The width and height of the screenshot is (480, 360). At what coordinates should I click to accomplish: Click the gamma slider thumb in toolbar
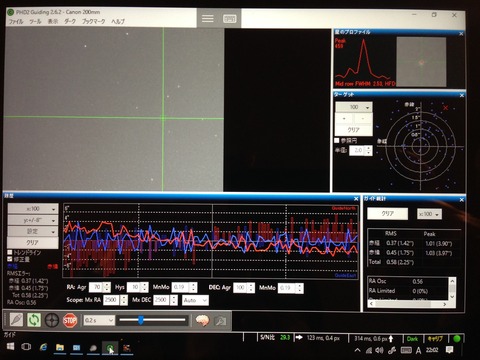point(141,320)
